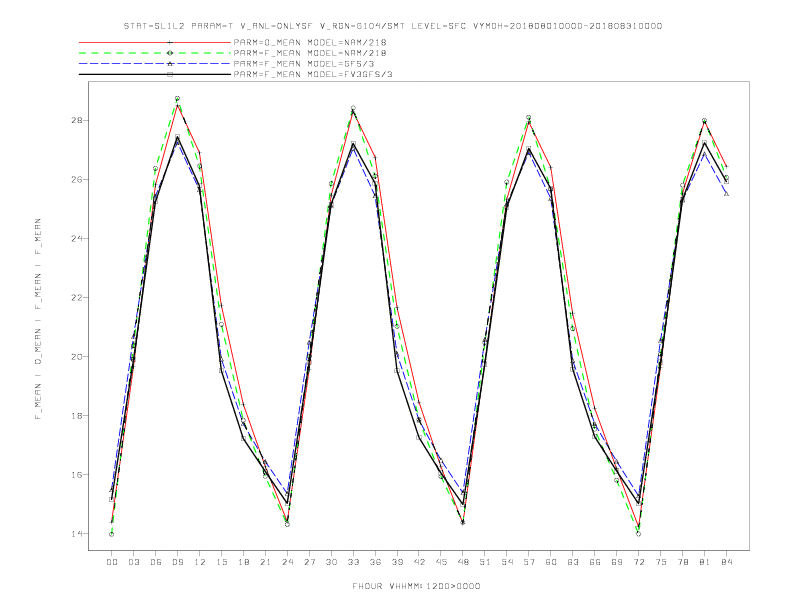Screen dimensions: 792x612
Task: Click x-axis tick label 69
Action: [x=617, y=562]
